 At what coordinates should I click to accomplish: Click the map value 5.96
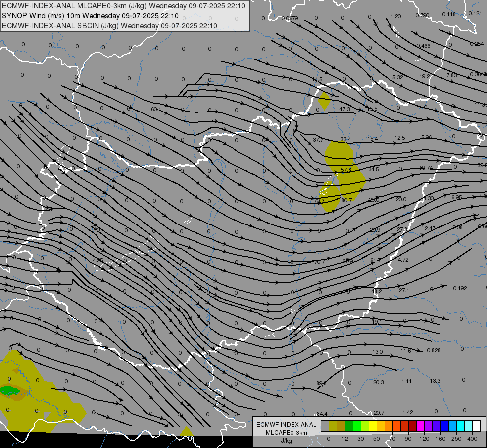tap(427, 137)
